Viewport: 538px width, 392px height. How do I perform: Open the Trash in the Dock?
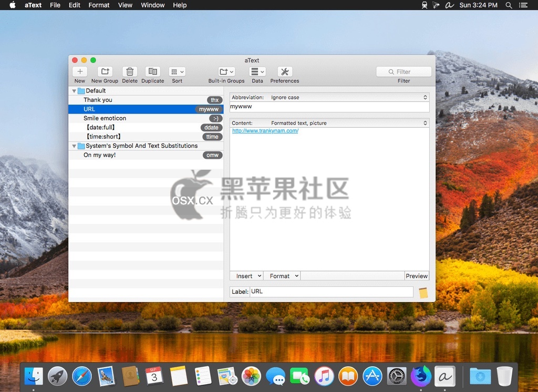pos(505,376)
